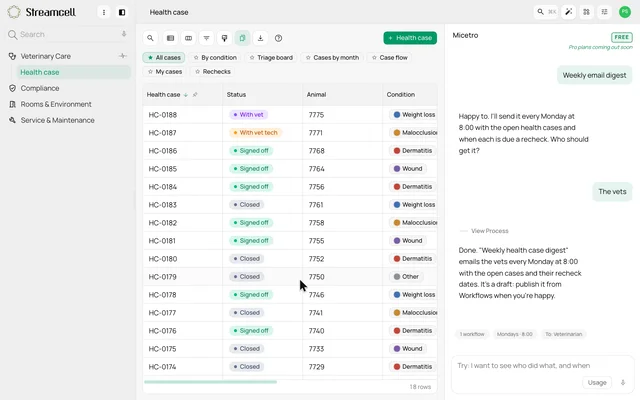Click the green Health case add button
Image resolution: width=640 pixels, height=400 pixels.
click(410, 38)
